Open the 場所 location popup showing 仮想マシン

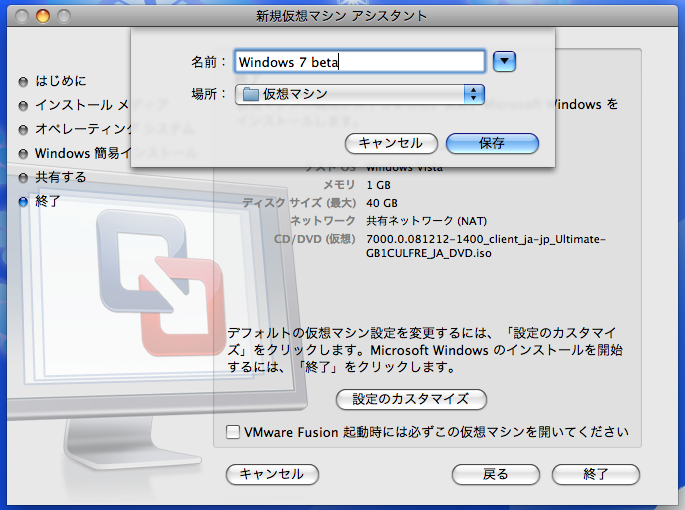tap(360, 94)
